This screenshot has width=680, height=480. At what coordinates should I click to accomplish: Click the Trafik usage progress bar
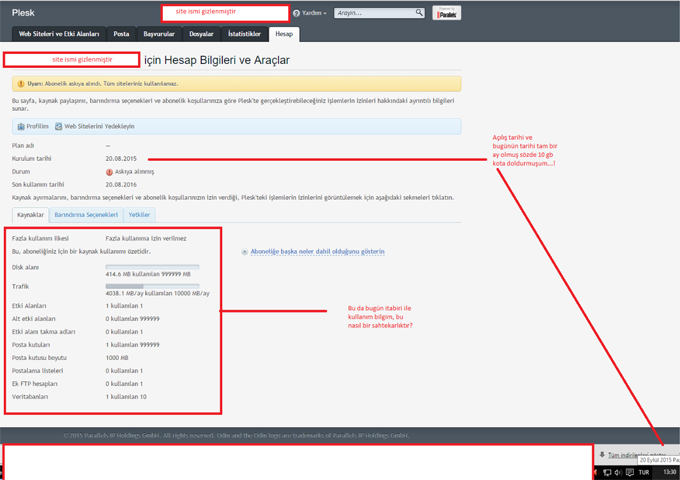pyautogui.click(x=152, y=286)
